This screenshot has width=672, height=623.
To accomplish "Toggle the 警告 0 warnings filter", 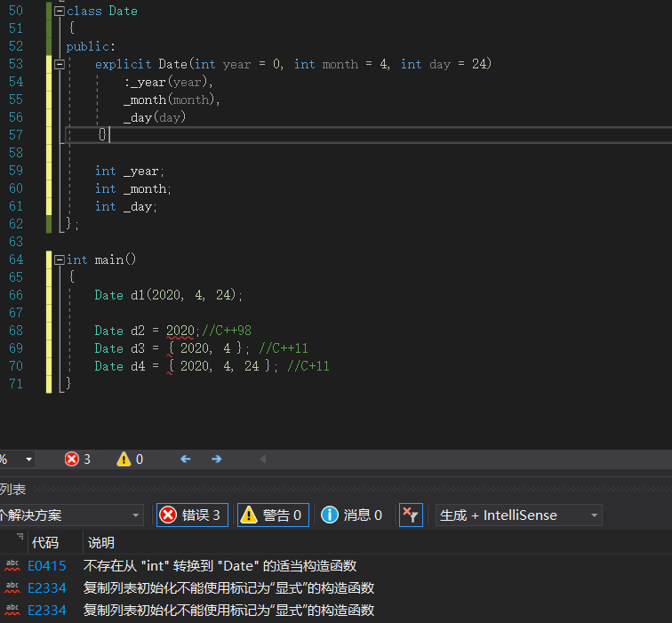I will click(x=273, y=515).
